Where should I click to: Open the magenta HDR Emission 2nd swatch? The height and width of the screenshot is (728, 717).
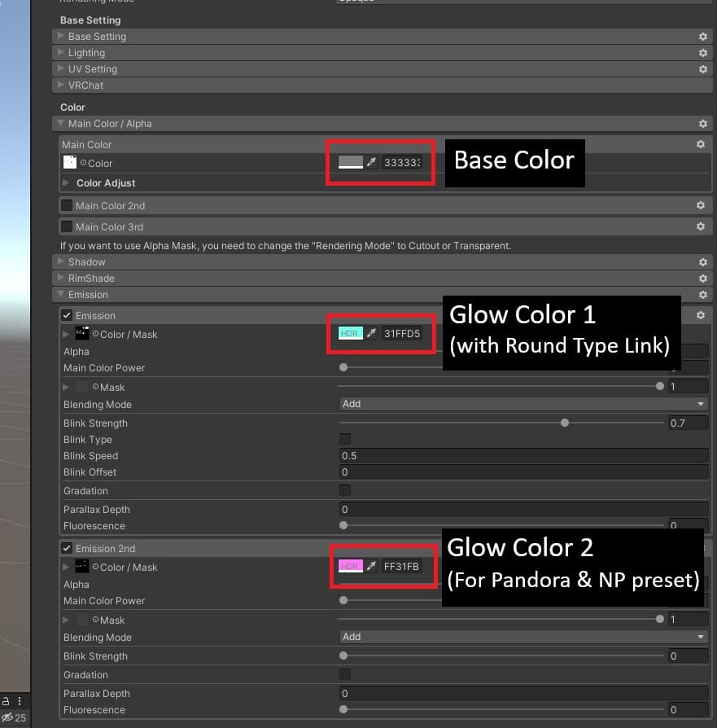click(351, 566)
